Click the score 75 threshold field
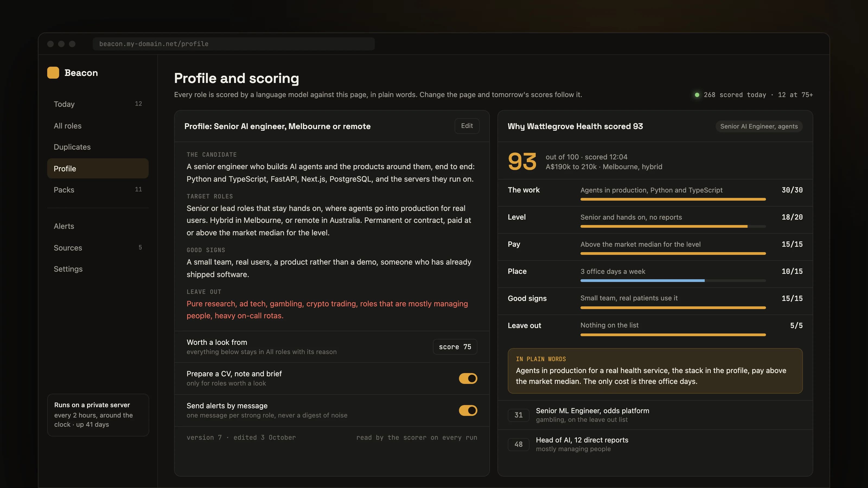868x488 pixels. coord(455,347)
